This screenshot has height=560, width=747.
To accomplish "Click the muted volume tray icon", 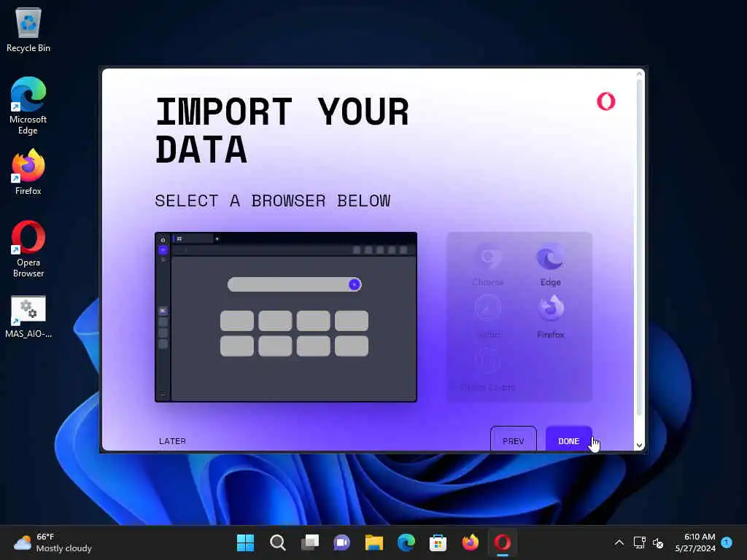I will [x=658, y=542].
